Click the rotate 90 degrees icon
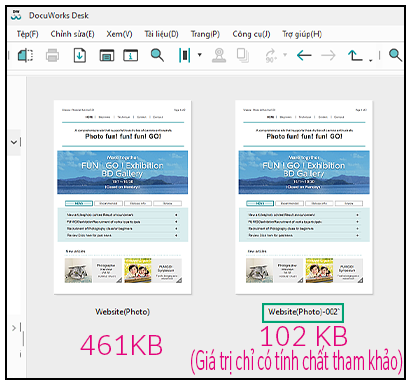 pyautogui.click(x=271, y=55)
